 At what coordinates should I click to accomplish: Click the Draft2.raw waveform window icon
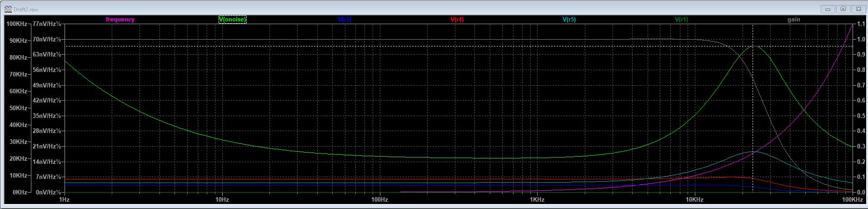pos(8,9)
